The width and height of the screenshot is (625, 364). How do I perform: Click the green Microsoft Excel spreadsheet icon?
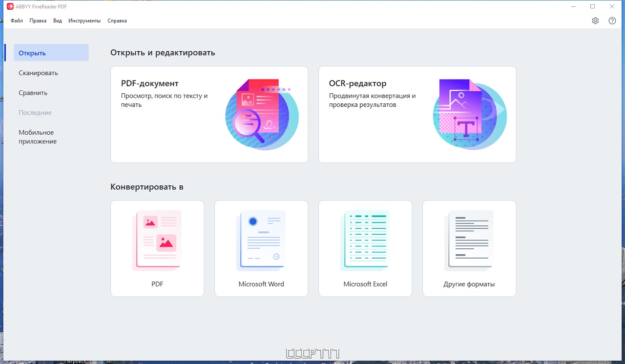click(x=365, y=240)
